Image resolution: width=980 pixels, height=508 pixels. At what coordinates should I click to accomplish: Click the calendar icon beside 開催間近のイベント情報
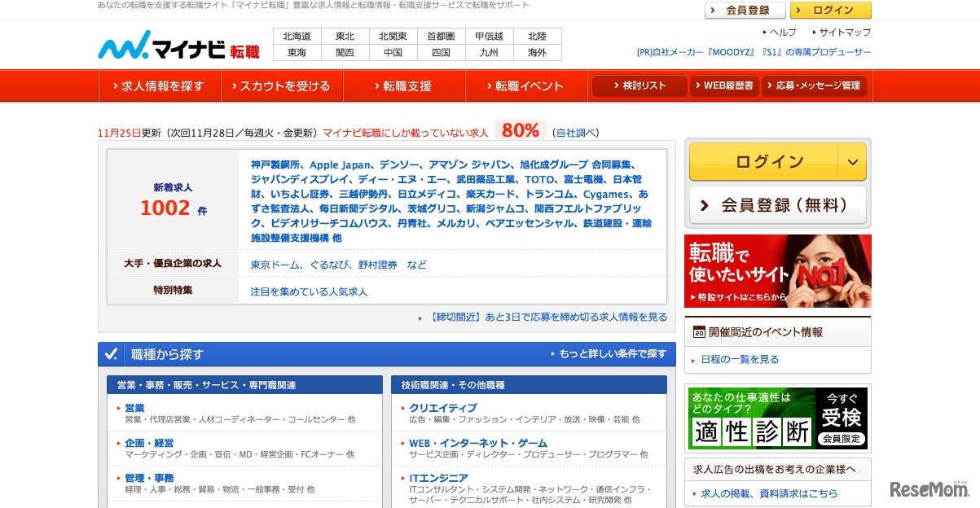pos(698,331)
